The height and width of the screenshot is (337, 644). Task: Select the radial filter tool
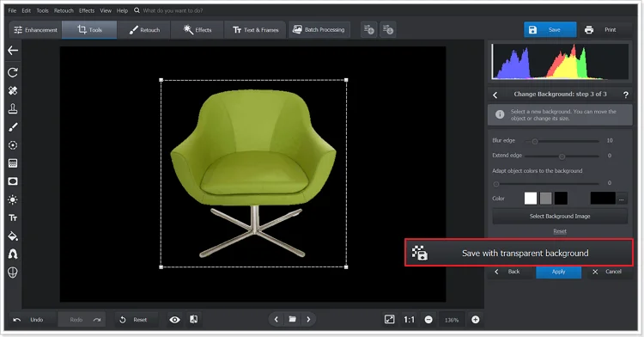13,145
